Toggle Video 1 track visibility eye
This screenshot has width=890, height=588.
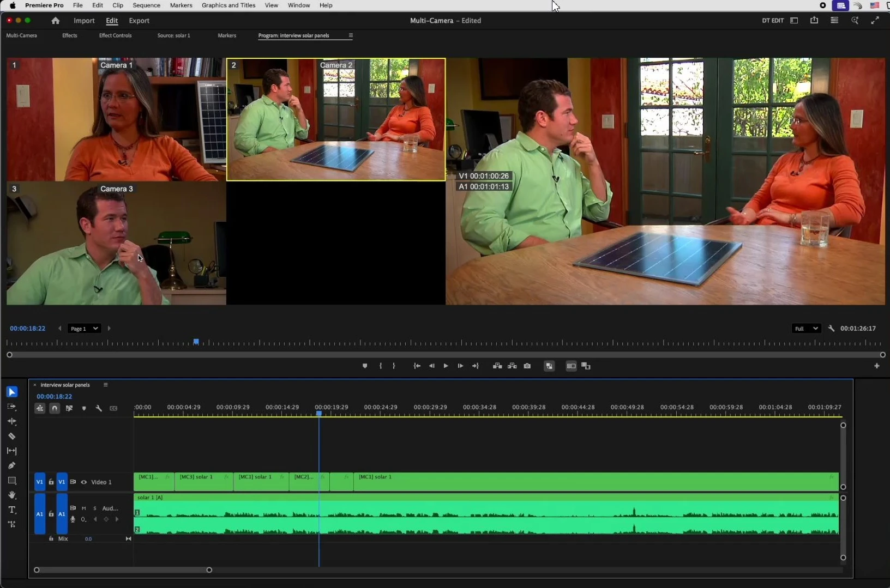(x=84, y=482)
